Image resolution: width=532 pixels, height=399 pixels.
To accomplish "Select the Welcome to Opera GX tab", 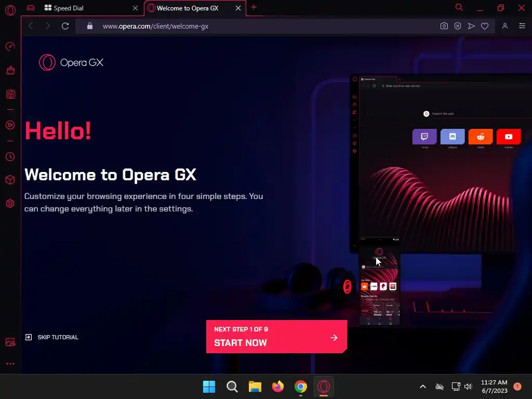I will [x=195, y=8].
